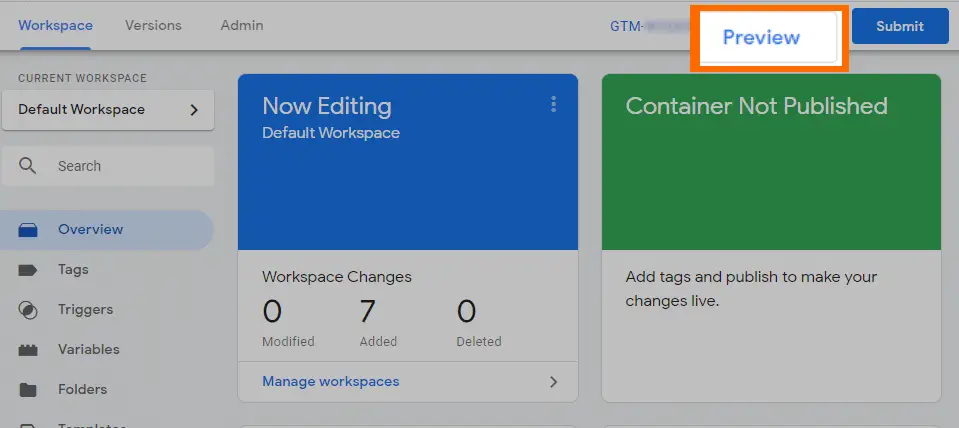Click the Workspace Changes label
Viewport: 959px width, 428px height.
click(336, 277)
